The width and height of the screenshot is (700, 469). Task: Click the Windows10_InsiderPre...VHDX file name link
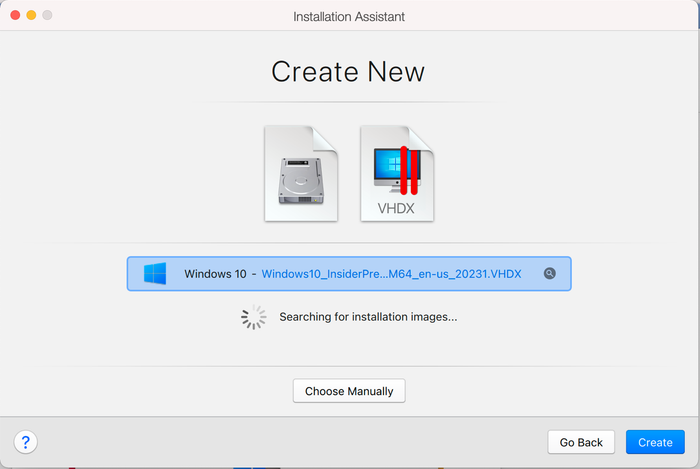[x=391, y=274]
